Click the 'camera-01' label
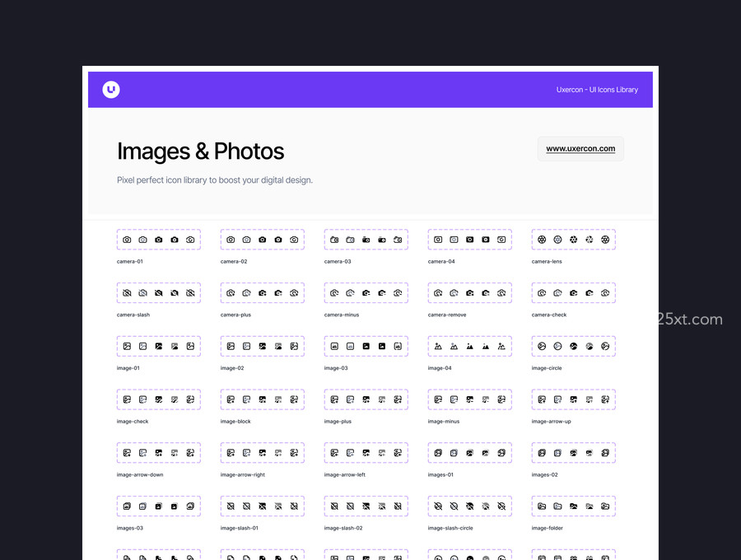 coord(130,261)
